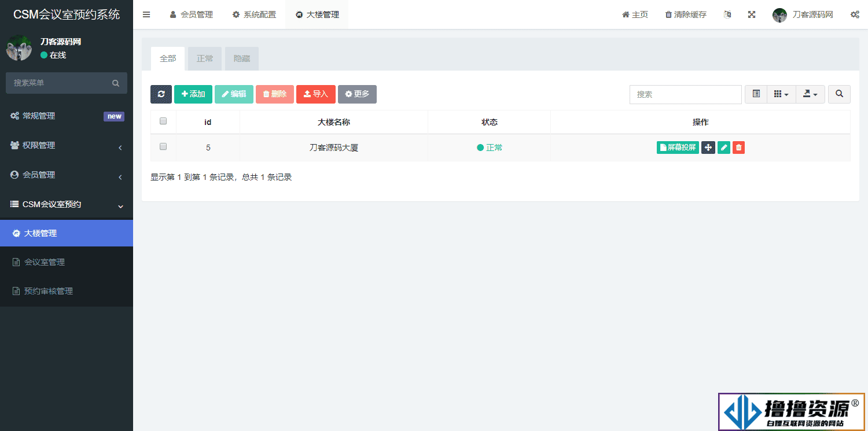The image size is (868, 431).
Task: Open the 更多 dropdown button
Action: pos(357,94)
